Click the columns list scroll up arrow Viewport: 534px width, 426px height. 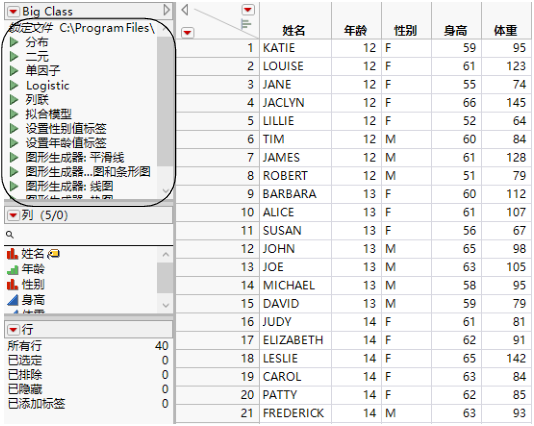[166, 254]
